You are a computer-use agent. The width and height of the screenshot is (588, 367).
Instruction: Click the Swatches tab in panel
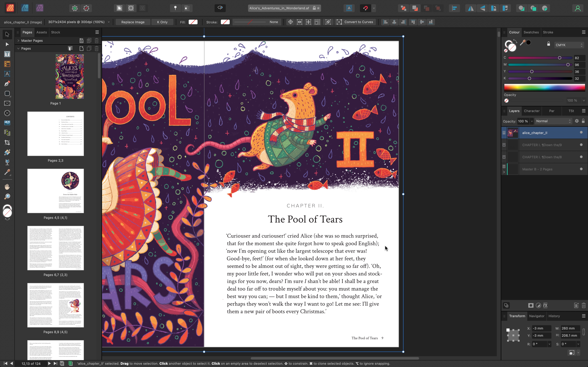point(531,32)
